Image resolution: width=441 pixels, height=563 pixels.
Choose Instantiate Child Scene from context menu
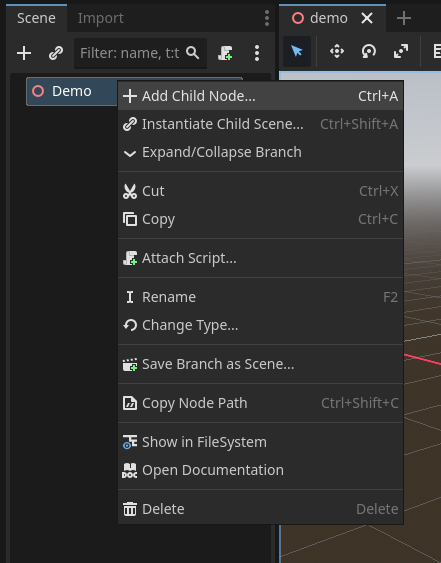261,124
